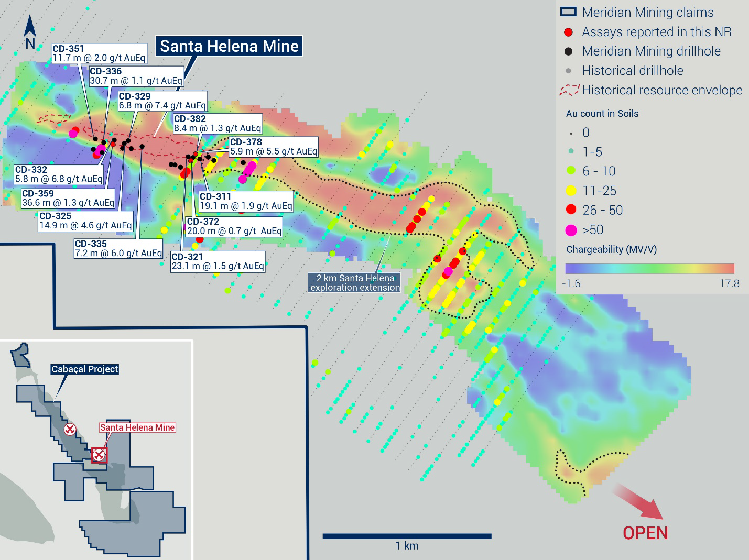
Task: Click the Au count in Soils heading
Action: [x=602, y=114]
